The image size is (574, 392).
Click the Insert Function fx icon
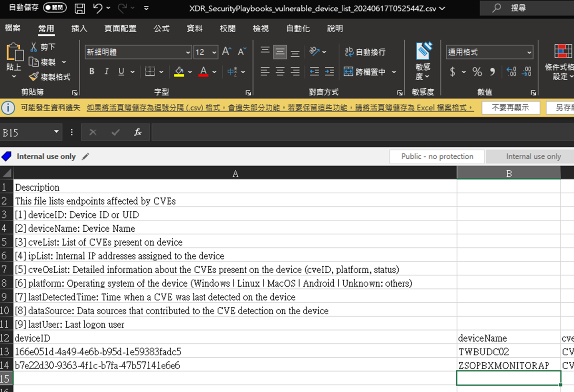pyautogui.click(x=138, y=132)
